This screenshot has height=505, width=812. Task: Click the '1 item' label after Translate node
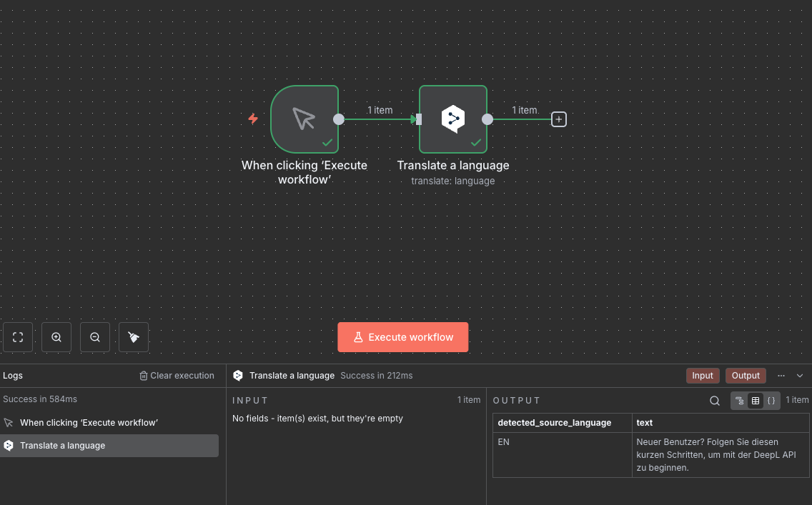click(x=525, y=110)
